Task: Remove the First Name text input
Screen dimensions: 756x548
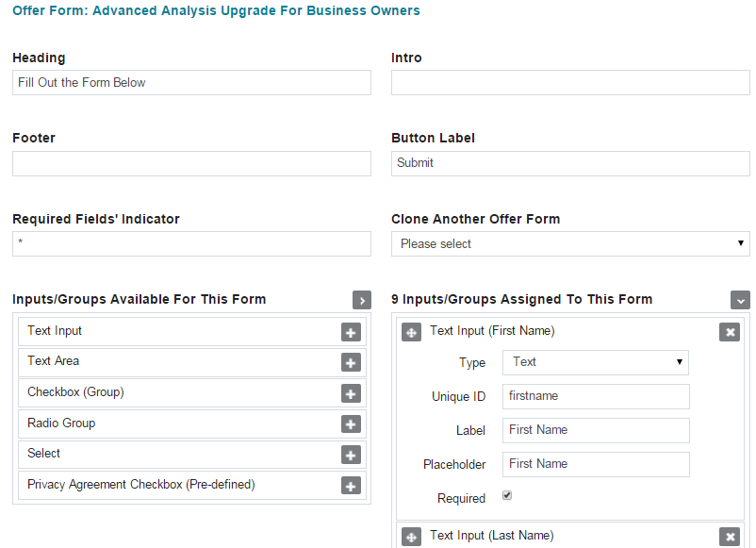Action: click(729, 332)
